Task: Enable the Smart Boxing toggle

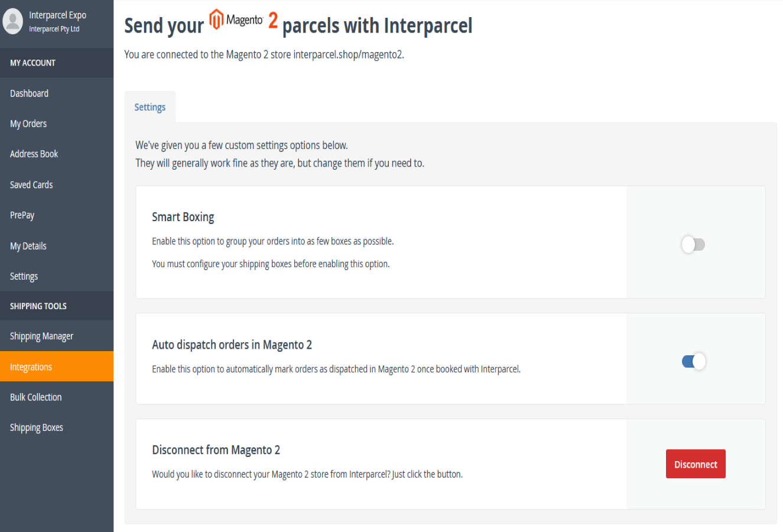Action: [693, 244]
